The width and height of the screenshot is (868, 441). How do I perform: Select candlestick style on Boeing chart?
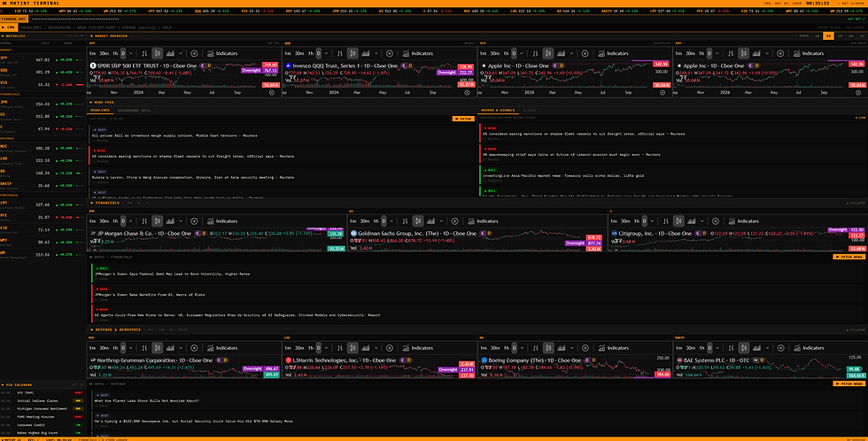click(548, 348)
